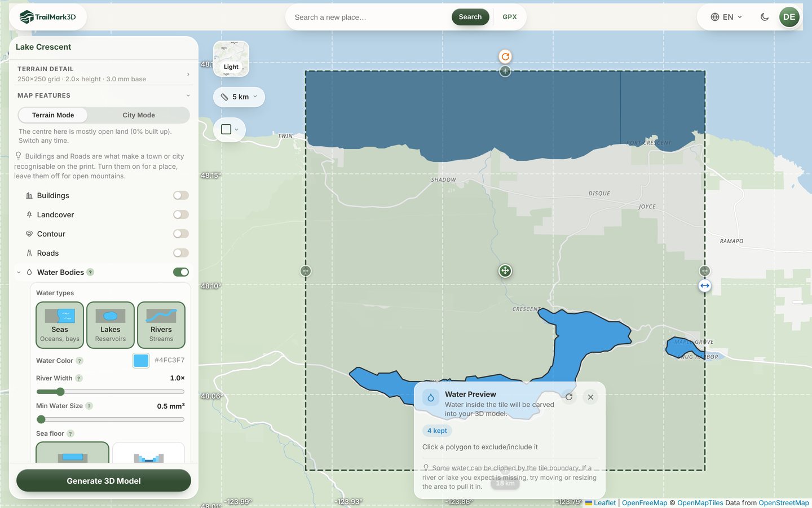
Task: Toggle the Seas water type card
Action: [x=60, y=325]
